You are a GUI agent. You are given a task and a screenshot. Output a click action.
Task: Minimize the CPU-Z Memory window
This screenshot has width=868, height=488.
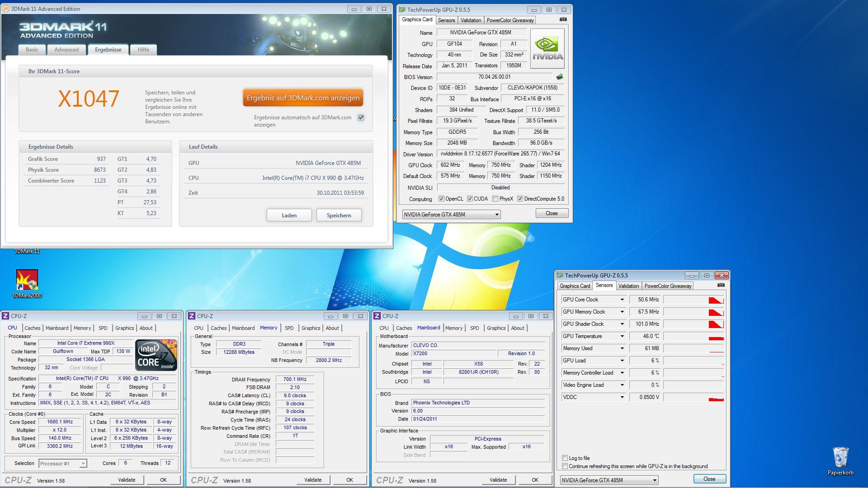coord(330,316)
